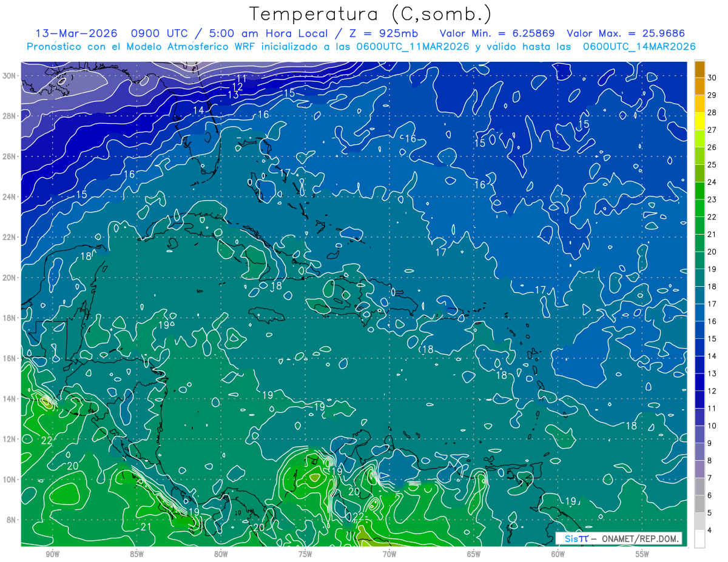Click the "SisTT - ONAMET/REP.DOM." credit box
Viewport: 728px width, 562px height.
[x=619, y=538]
